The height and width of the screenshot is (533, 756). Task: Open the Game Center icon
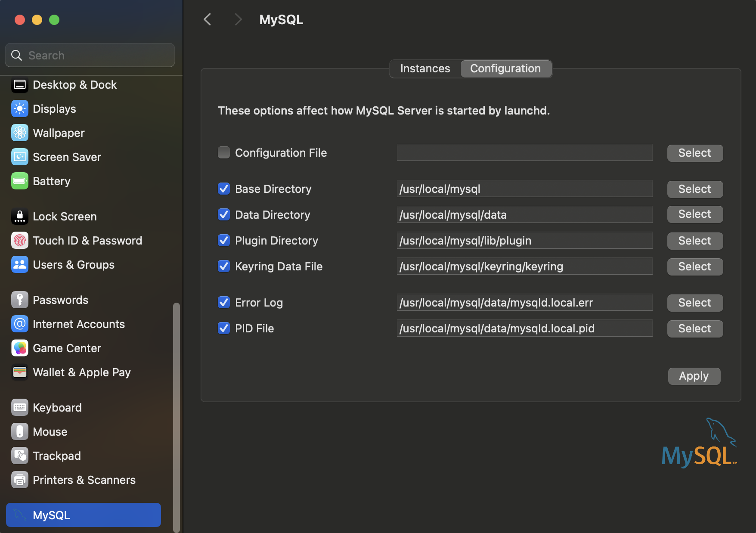click(x=20, y=348)
